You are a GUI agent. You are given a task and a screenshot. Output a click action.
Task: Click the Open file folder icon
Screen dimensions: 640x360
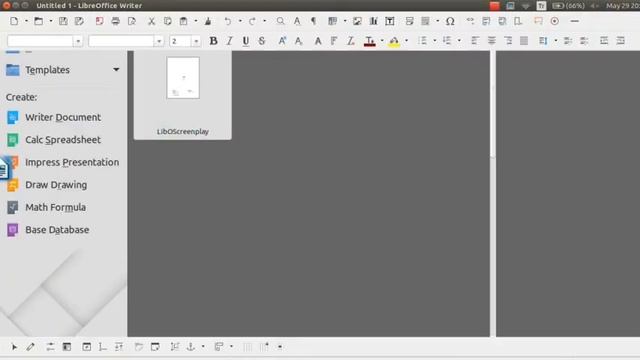pos(38,21)
